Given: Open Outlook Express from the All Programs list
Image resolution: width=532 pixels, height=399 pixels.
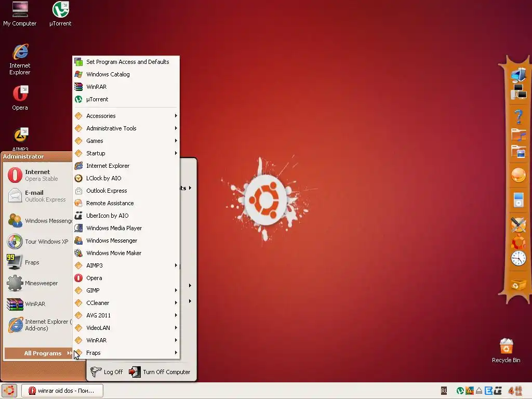Looking at the screenshot, I should tap(126, 191).
